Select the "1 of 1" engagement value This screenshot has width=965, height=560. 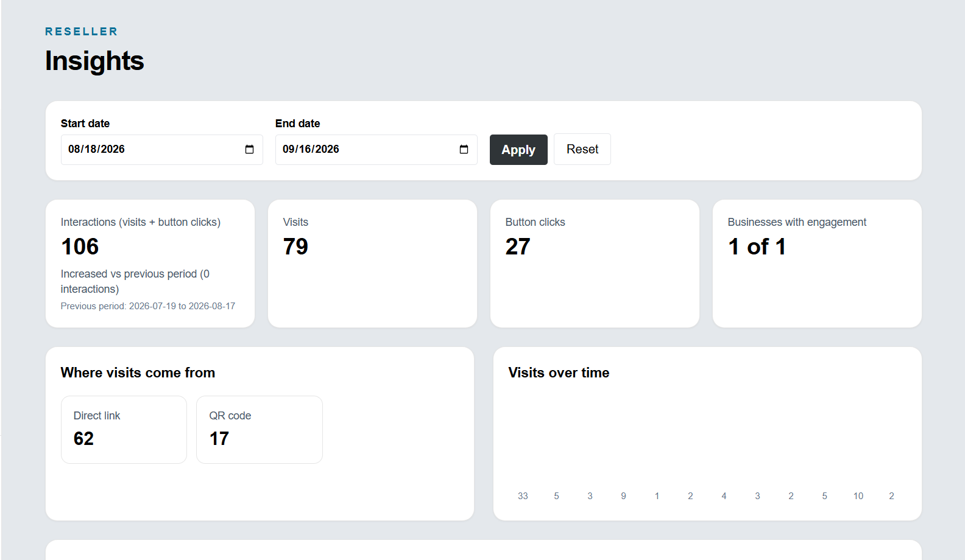pyautogui.click(x=757, y=247)
